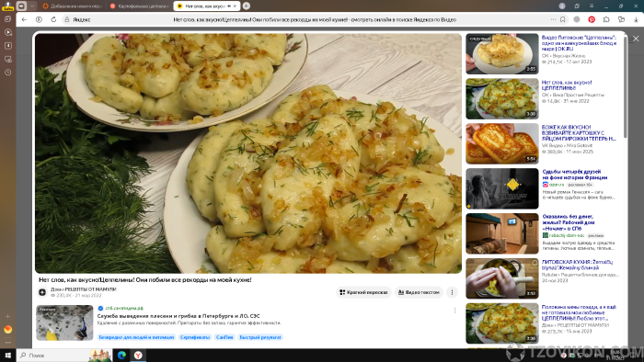Click the ad thumbnail with mold image
644x362 pixels.
(64, 322)
